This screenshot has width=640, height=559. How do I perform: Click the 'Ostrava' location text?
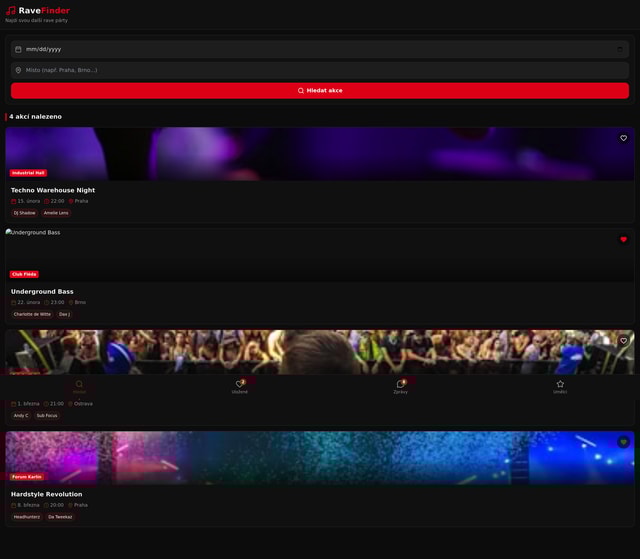click(83, 404)
